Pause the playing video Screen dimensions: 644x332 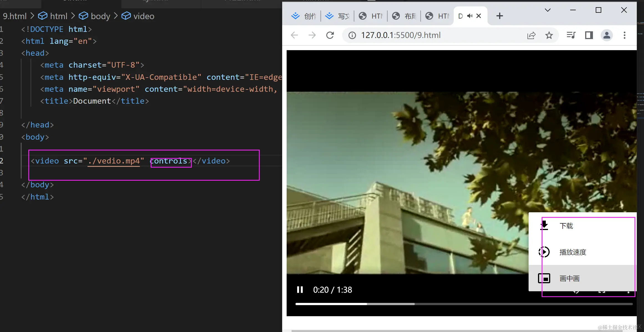[x=300, y=290]
